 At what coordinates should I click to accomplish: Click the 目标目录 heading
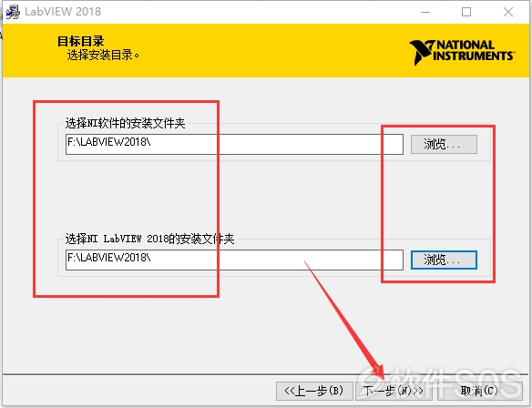[x=81, y=41]
